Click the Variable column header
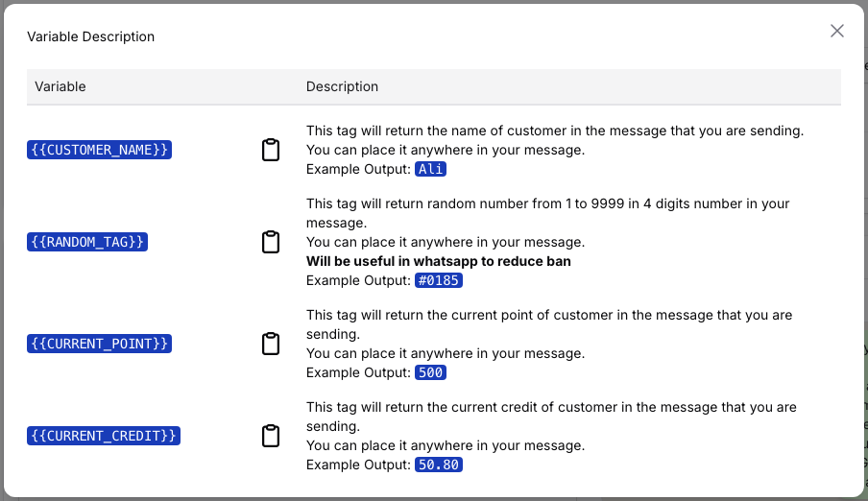The width and height of the screenshot is (868, 501). tap(60, 86)
